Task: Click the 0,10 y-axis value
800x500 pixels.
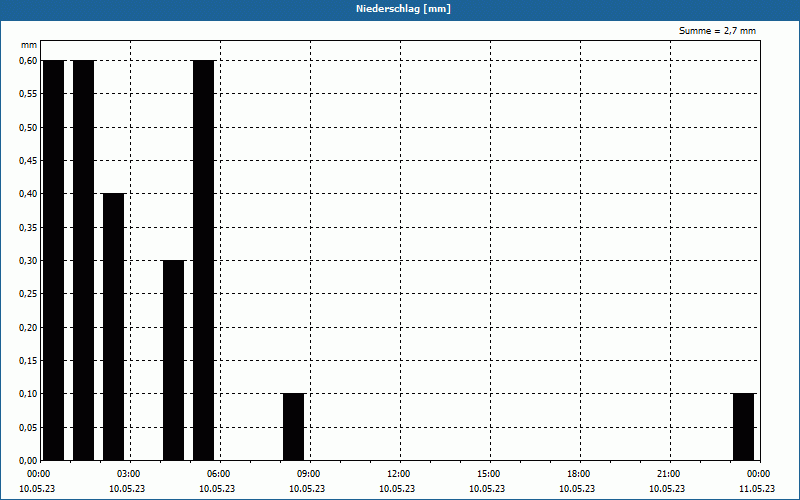Action: pyautogui.click(x=28, y=394)
